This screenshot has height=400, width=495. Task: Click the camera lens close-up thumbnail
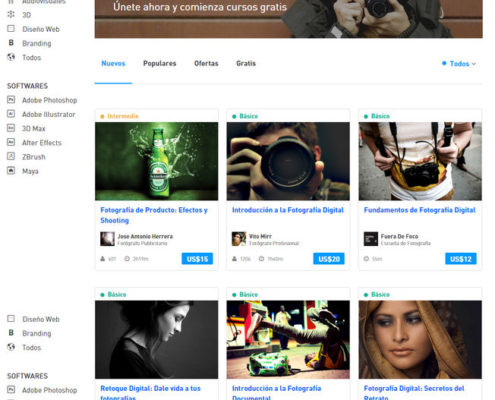pyautogui.click(x=288, y=161)
